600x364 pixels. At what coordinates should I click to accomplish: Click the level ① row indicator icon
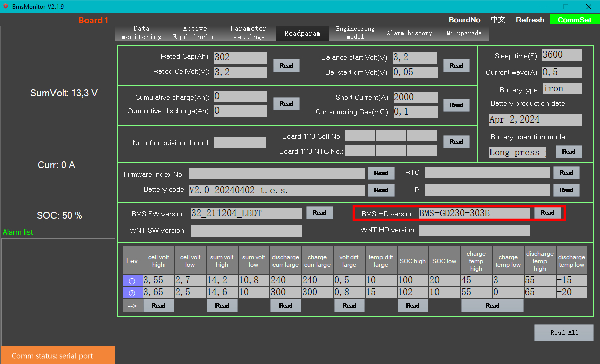pyautogui.click(x=132, y=281)
